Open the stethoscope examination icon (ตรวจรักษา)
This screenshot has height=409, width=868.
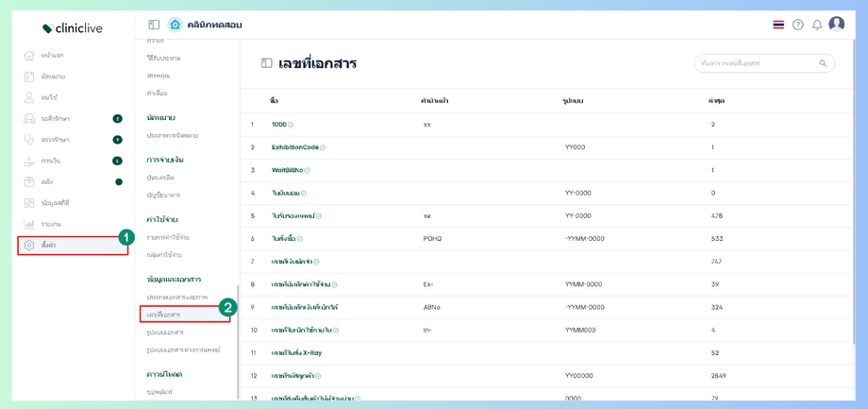tap(29, 140)
